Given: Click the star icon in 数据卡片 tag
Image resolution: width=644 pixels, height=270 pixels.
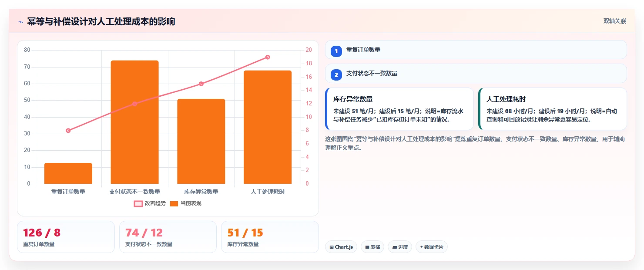Looking at the screenshot, I should [421, 247].
